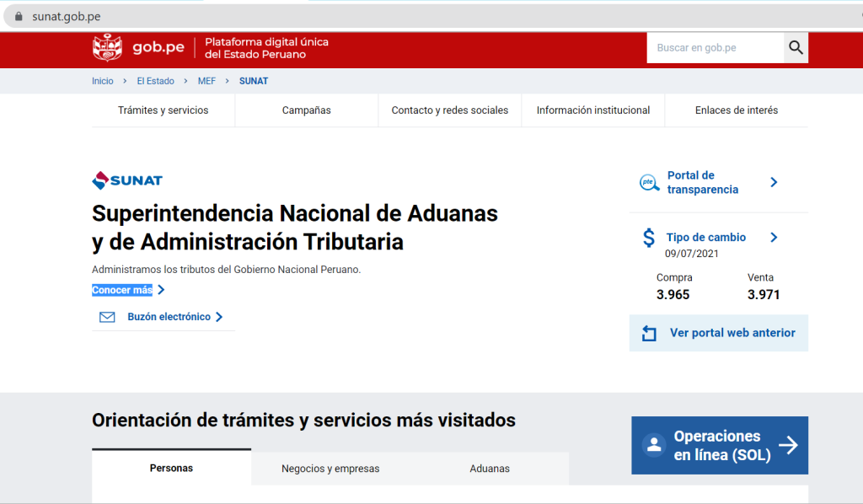Click the Buzón electrónico envelope icon

tap(107, 318)
